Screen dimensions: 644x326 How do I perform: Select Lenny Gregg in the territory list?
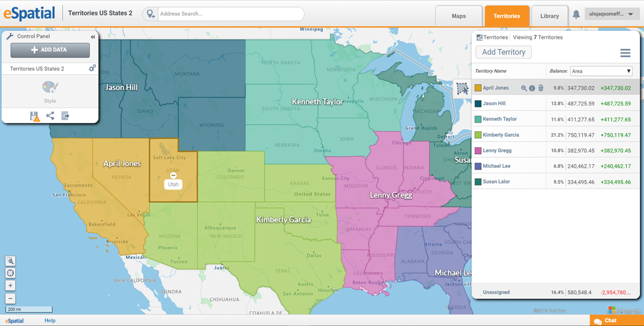coord(497,151)
